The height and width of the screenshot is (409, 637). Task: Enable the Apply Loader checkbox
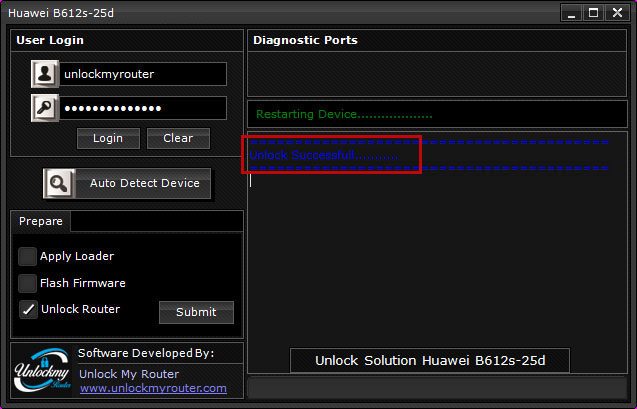(x=28, y=256)
